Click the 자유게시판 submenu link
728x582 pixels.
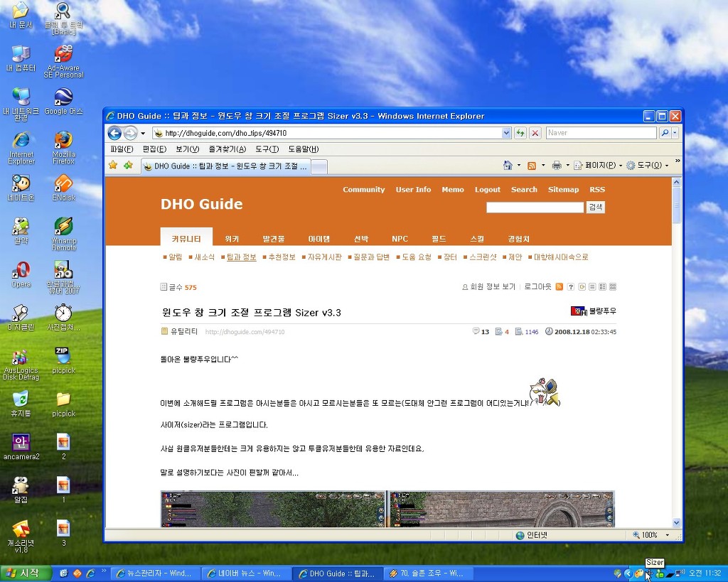(324, 257)
